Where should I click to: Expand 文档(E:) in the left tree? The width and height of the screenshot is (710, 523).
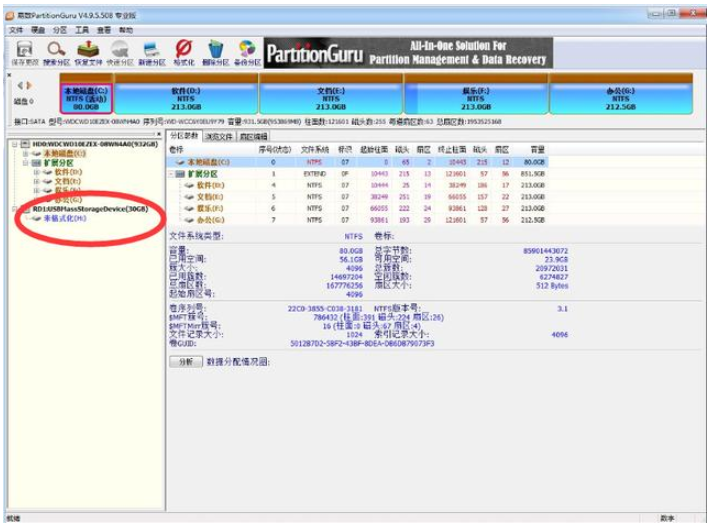37,181
